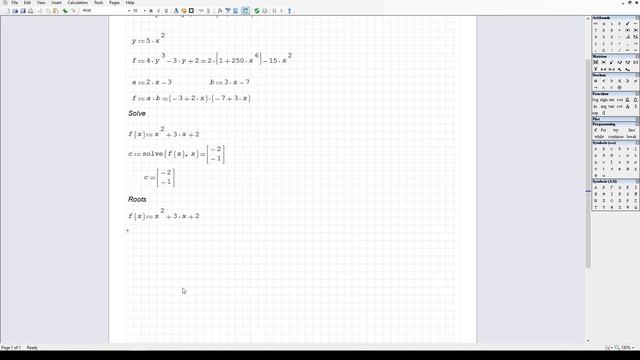Viewport: 640px width, 360px height.
Task: Insert capital Gamma from uppercase Symbols panel
Action: tap(611, 188)
